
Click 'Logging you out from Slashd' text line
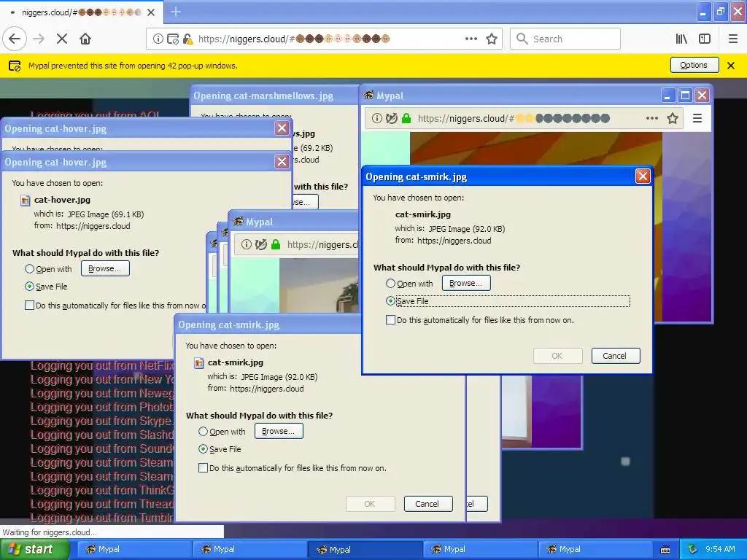point(102,435)
